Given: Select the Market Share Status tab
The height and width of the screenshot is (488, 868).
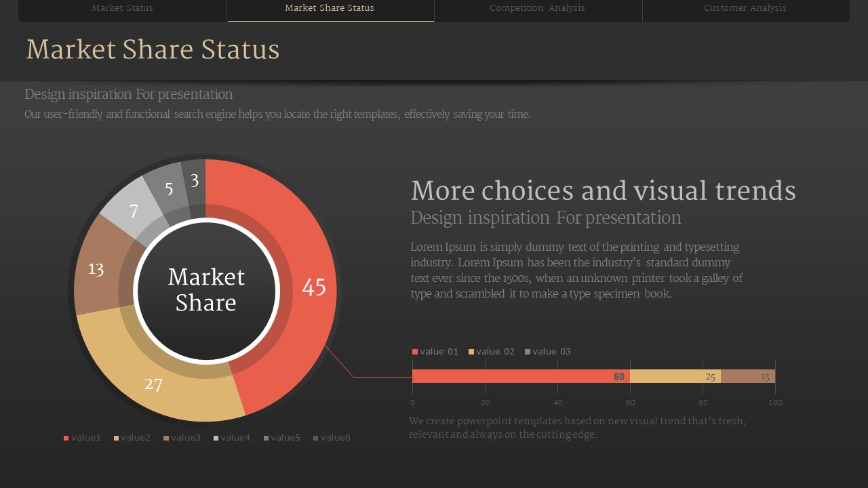Looking at the screenshot, I should click(330, 8).
